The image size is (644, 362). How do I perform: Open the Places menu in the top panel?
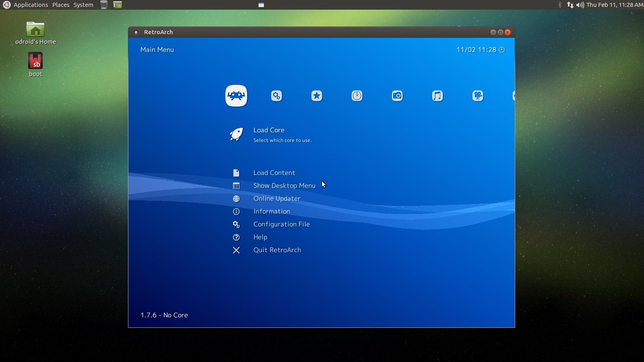pos(61,4)
